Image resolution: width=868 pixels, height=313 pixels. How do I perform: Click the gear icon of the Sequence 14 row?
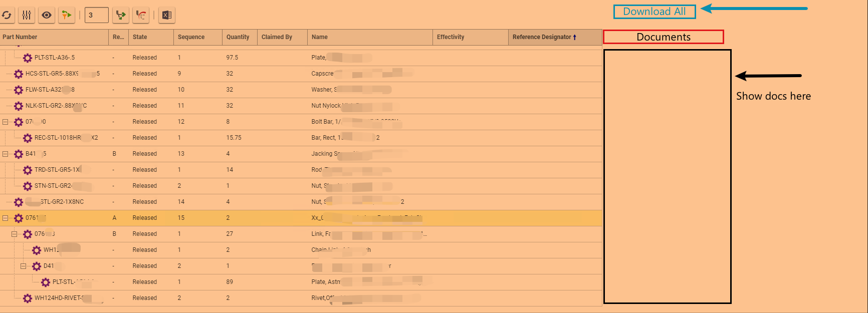[19, 202]
